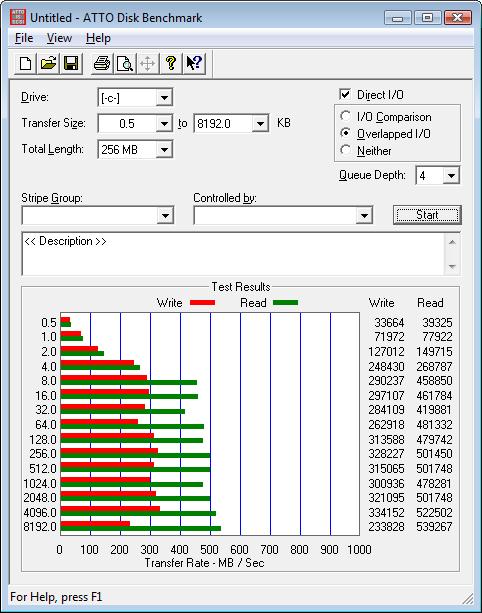The width and height of the screenshot is (482, 613).
Task: Click the yellow question mark About icon
Action: click(170, 63)
